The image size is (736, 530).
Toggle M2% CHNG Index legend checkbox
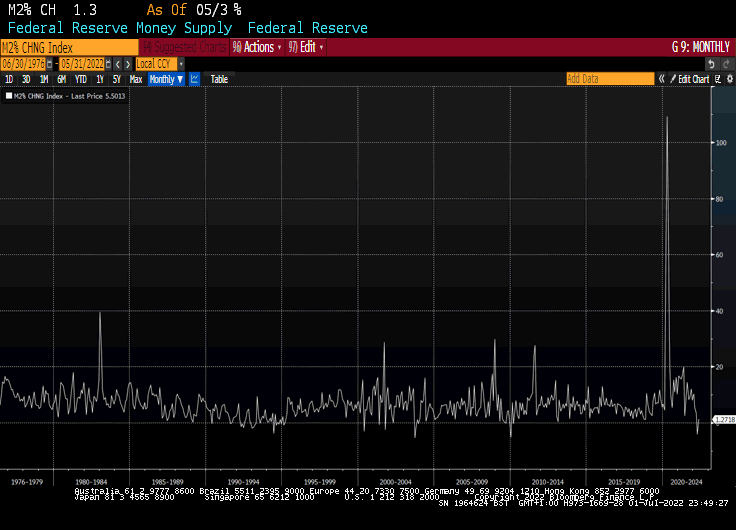(9, 96)
